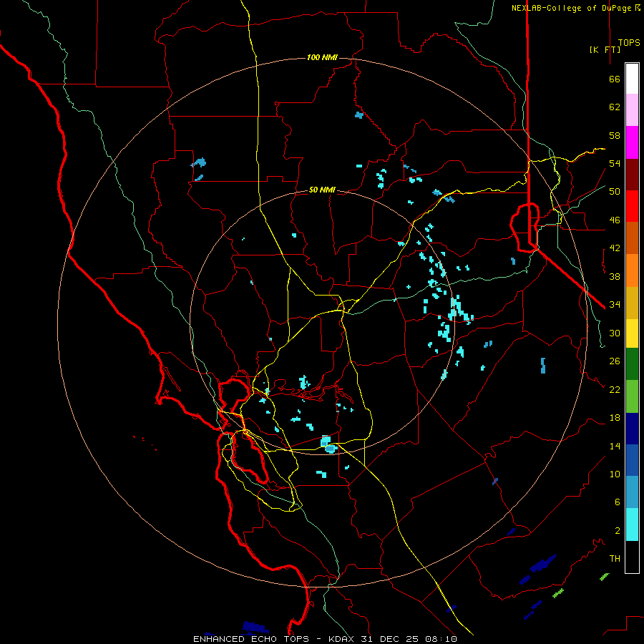Screen dimensions: 644x644
Task: Click the magenta 58 kft legend swatch
Action: pyautogui.click(x=632, y=142)
